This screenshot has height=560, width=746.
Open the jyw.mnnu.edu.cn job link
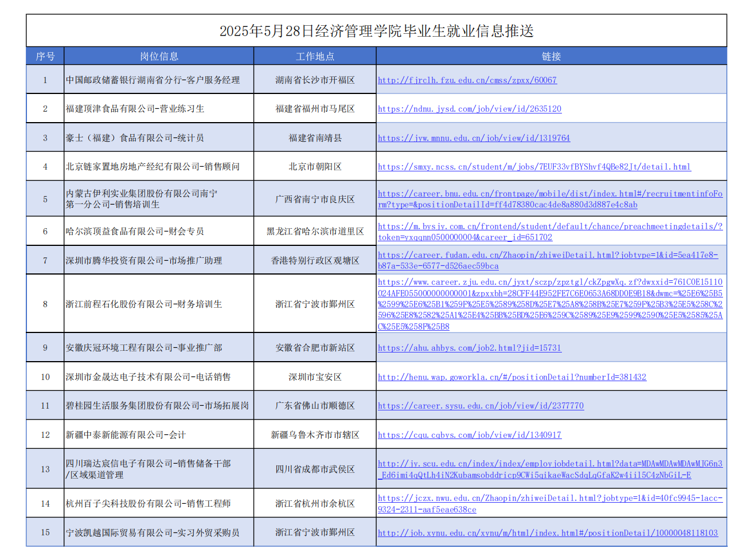474,138
